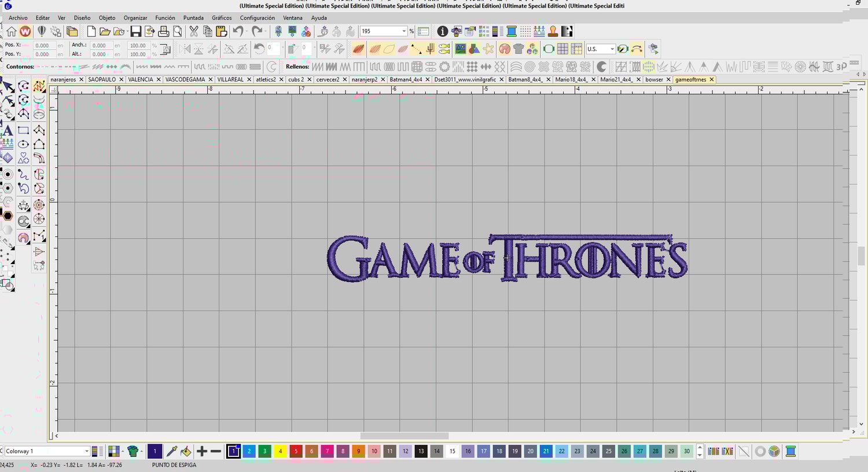Select the arrow Selection tool
Image resolution: width=868 pixels, height=472 pixels.
(x=8, y=87)
